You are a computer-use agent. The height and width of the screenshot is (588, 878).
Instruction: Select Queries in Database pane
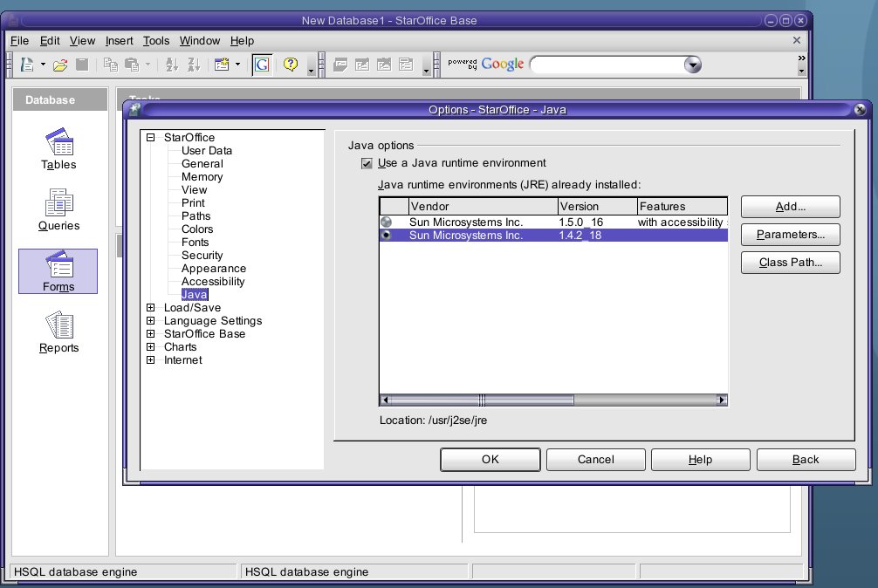click(x=58, y=209)
